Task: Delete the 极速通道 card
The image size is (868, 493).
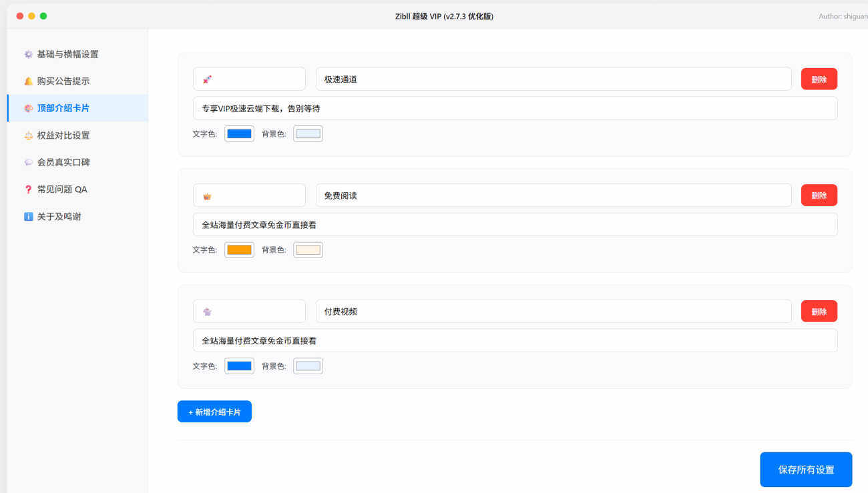Action: [819, 79]
